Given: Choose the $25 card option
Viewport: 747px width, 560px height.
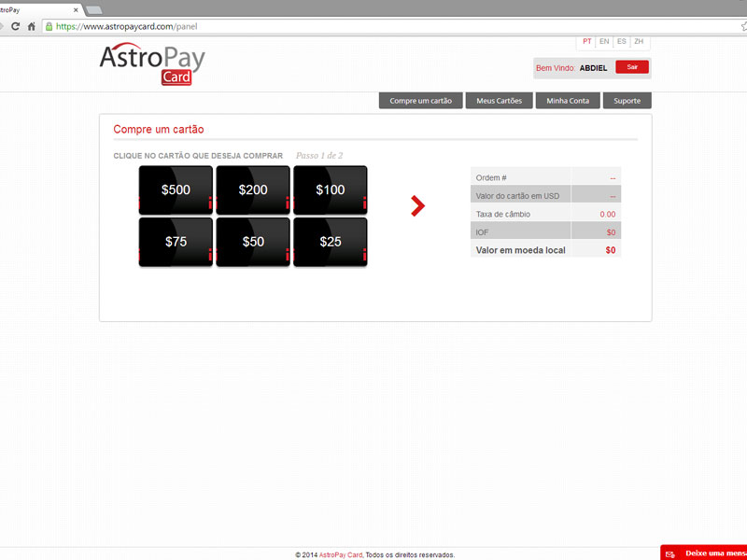Looking at the screenshot, I should tap(331, 242).
